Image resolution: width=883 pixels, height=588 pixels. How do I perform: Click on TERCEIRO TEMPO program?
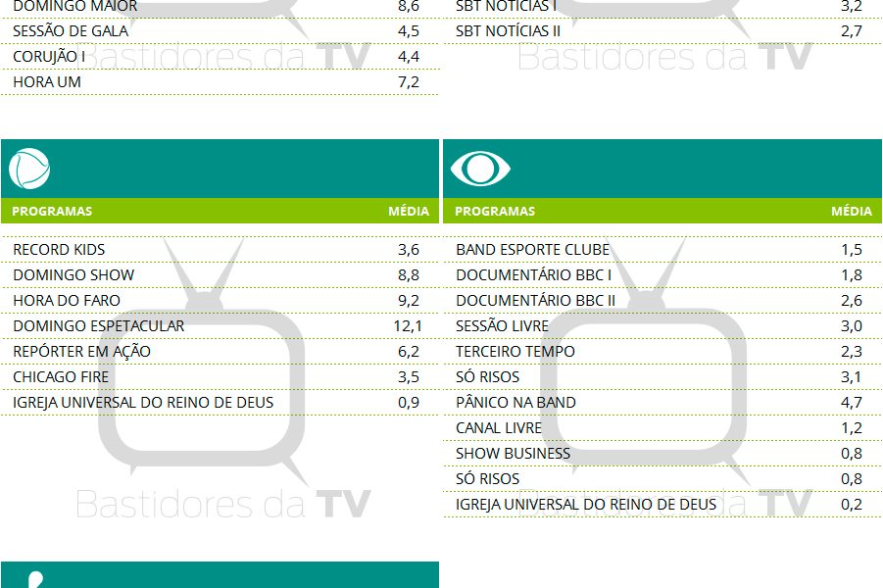[x=515, y=351]
